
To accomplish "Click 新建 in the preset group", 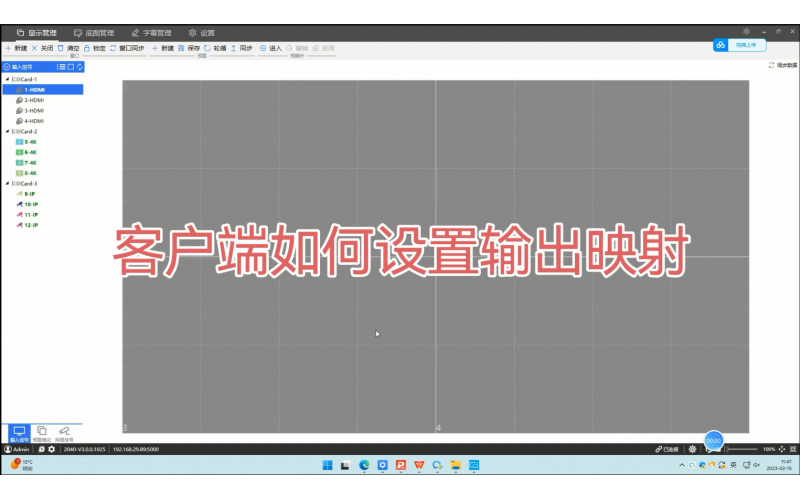I will [163, 48].
